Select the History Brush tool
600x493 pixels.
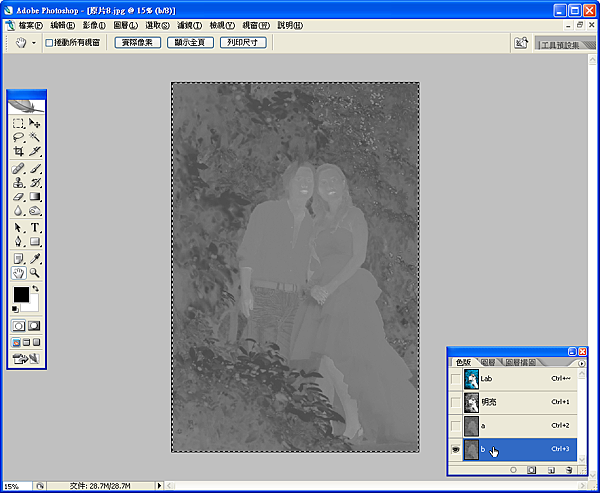tap(35, 183)
